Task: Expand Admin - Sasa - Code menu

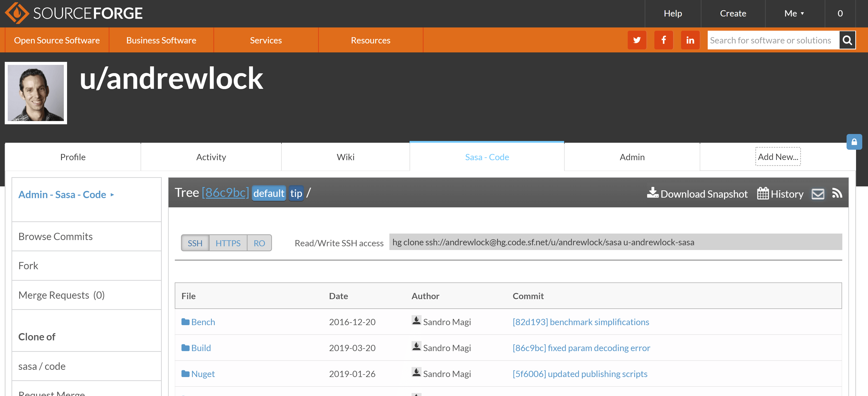Action: 66,195
